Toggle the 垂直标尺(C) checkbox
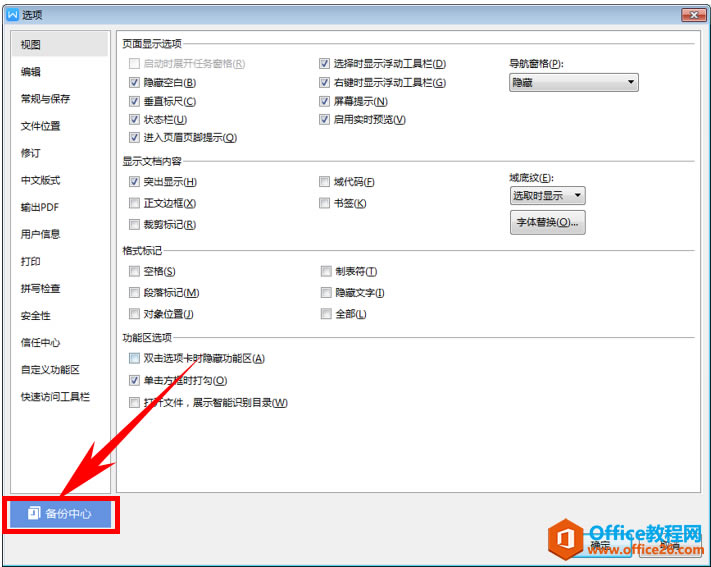The height and width of the screenshot is (567, 711). [134, 101]
